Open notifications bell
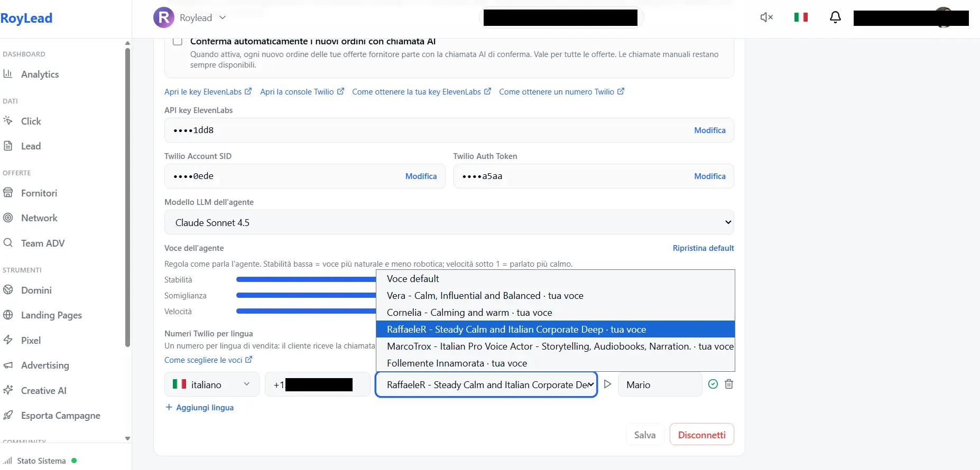 (835, 17)
